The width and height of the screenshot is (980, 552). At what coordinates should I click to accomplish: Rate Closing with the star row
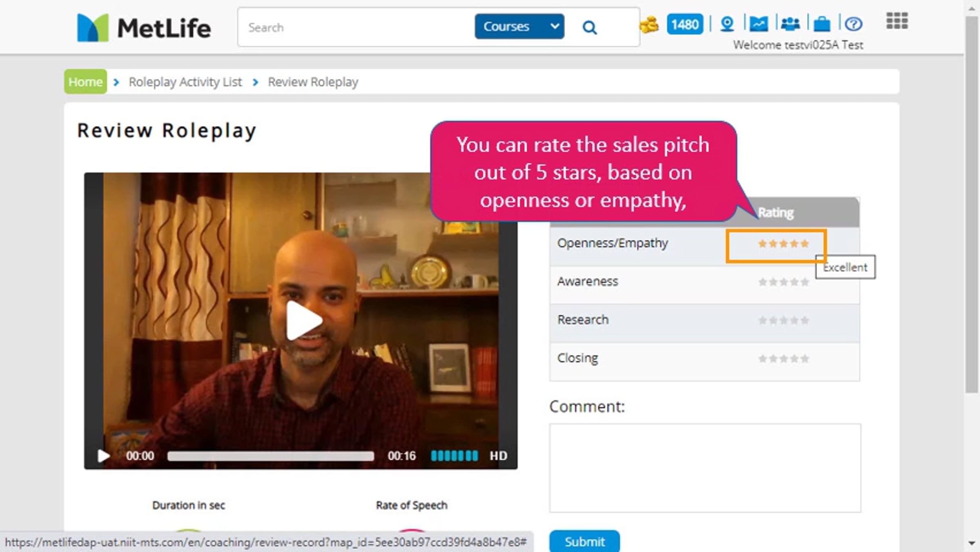point(783,359)
